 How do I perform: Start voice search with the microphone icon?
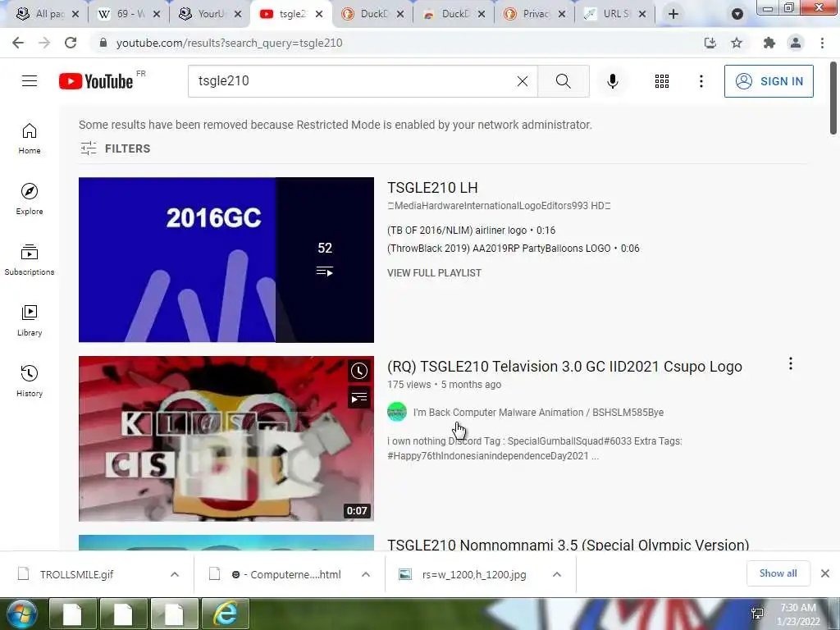point(612,81)
